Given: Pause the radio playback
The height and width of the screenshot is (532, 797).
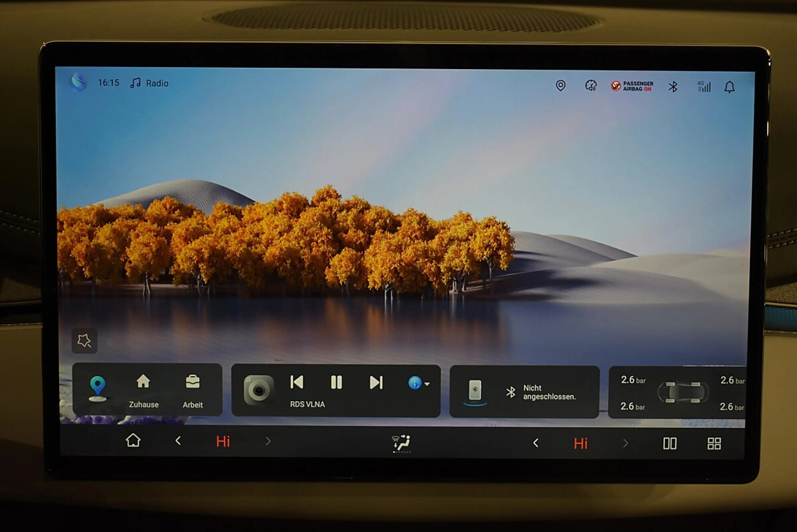Looking at the screenshot, I should point(337,382).
